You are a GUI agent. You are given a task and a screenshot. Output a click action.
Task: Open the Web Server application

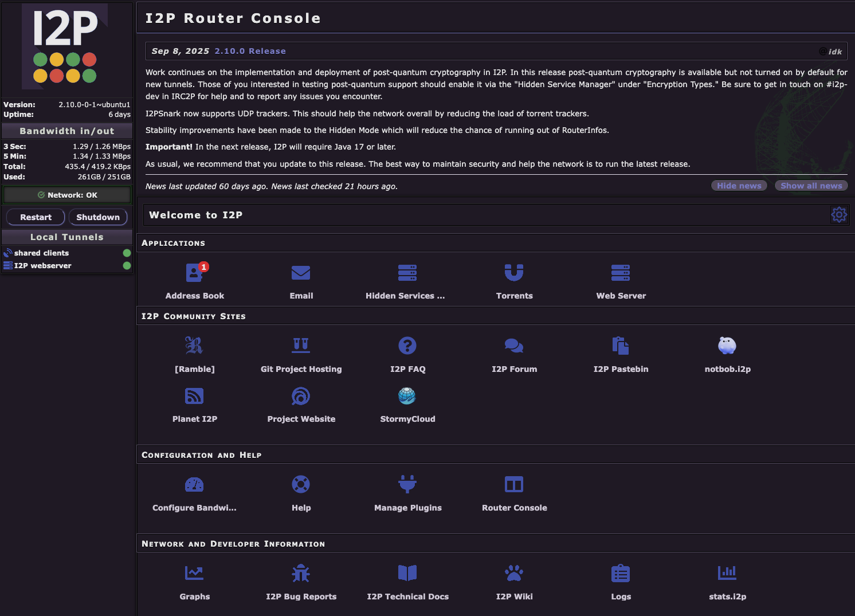coord(621,280)
